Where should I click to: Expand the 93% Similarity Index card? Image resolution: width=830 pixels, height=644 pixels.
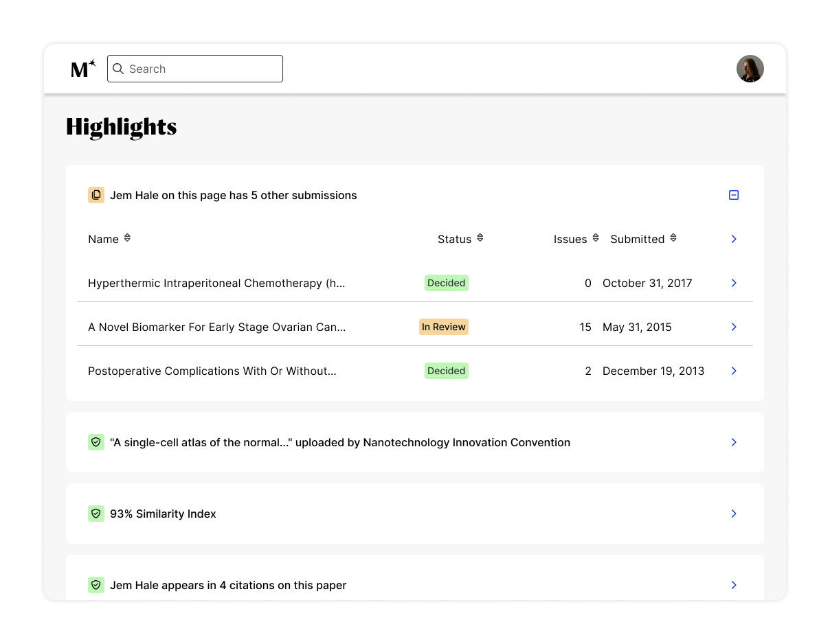pyautogui.click(x=734, y=514)
